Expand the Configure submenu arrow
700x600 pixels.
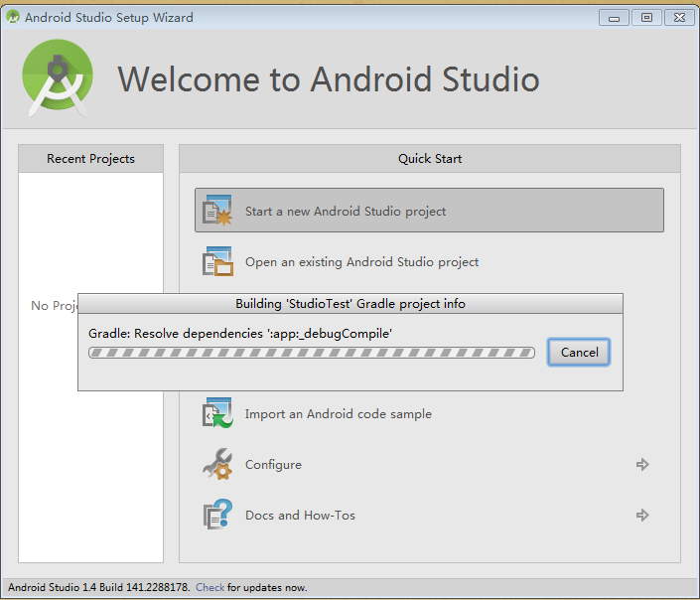pyautogui.click(x=642, y=464)
